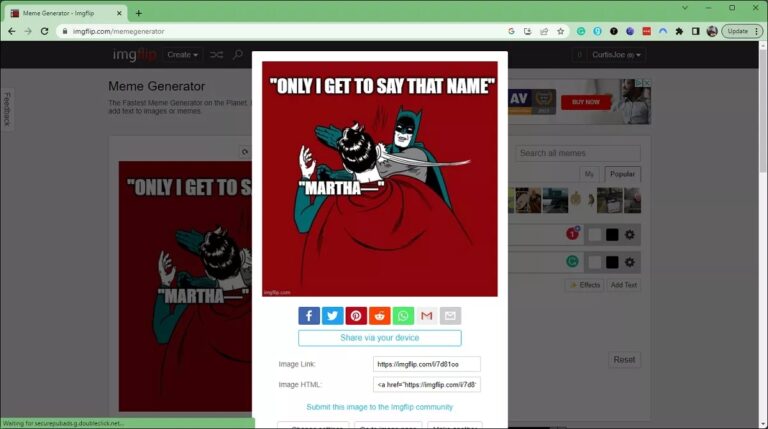Share the meme on Facebook
Screen dimensions: 768x429
[x=309, y=316]
